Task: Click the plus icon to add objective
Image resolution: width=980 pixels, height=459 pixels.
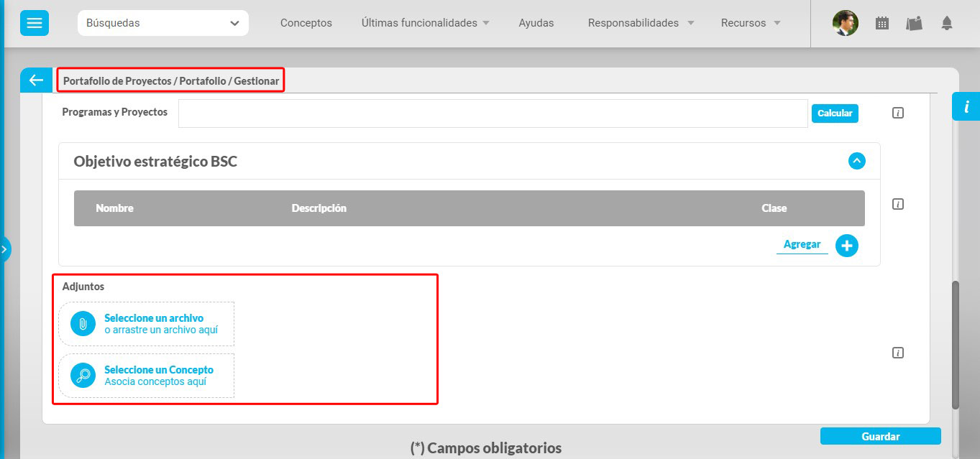Action: pos(846,246)
